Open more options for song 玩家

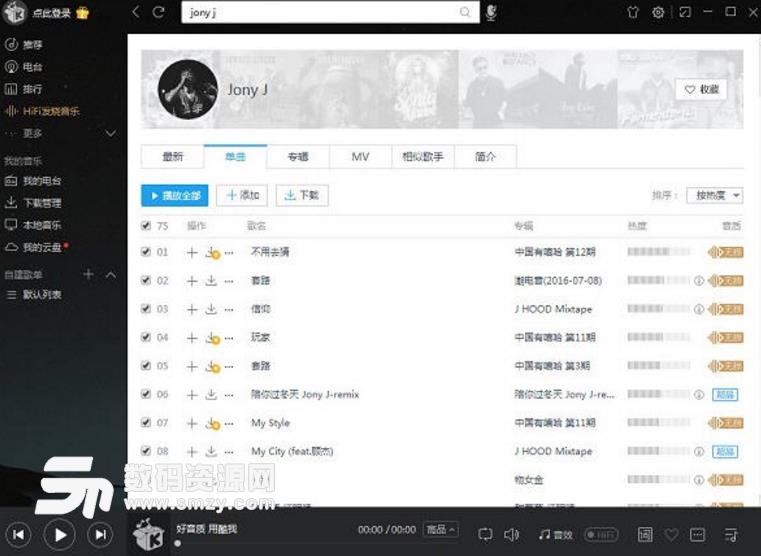pos(229,338)
